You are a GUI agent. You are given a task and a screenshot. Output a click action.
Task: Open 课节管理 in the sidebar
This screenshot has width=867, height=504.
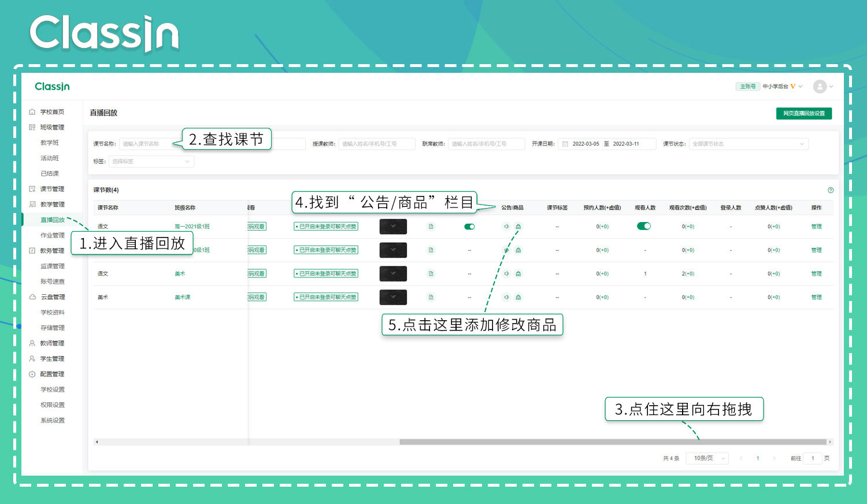pyautogui.click(x=47, y=189)
